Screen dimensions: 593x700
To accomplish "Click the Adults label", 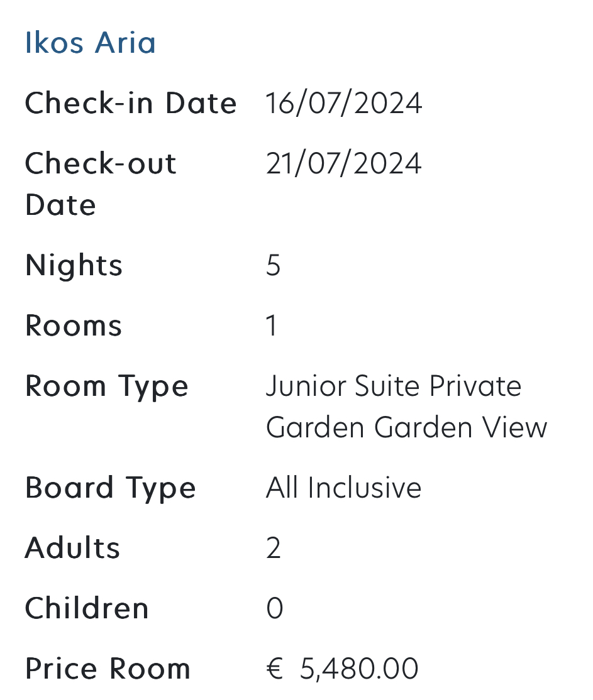I will click(72, 548).
